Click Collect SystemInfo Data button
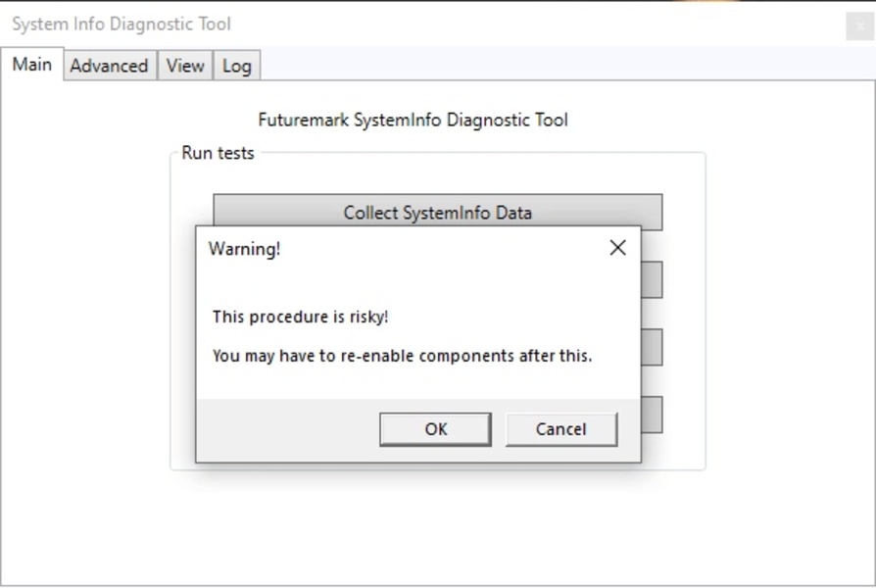The height and width of the screenshot is (588, 876). (x=437, y=210)
